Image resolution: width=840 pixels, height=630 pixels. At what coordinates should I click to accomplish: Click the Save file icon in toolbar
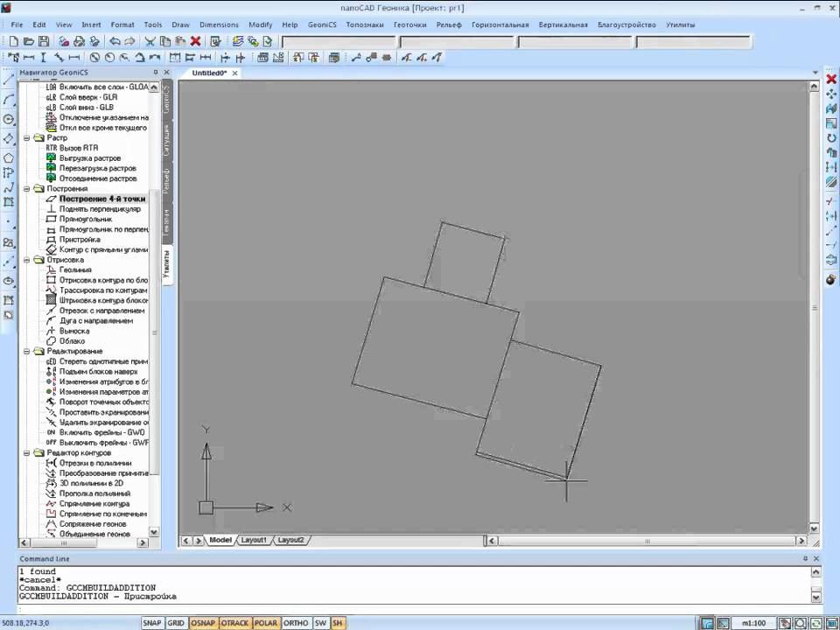pos(43,41)
